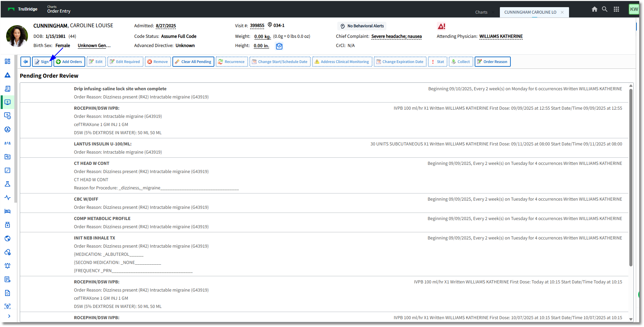Go to the home icon
This screenshot has height=327, width=644.
coord(594,9)
